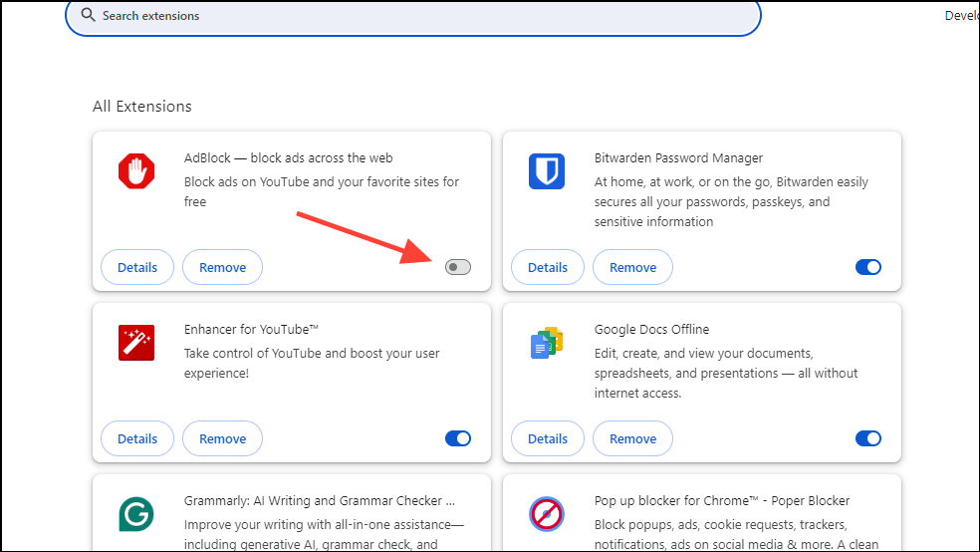Enable the AdBlock extension toggle

(458, 267)
